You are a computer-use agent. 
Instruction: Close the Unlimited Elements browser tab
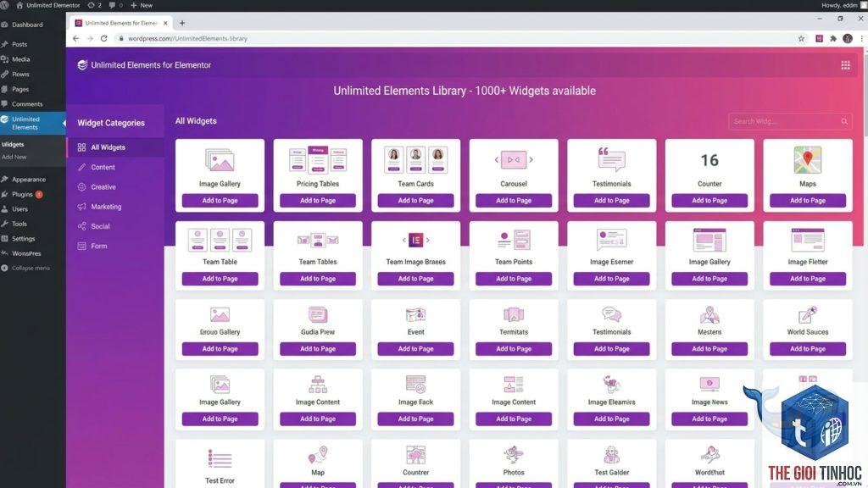coord(165,23)
